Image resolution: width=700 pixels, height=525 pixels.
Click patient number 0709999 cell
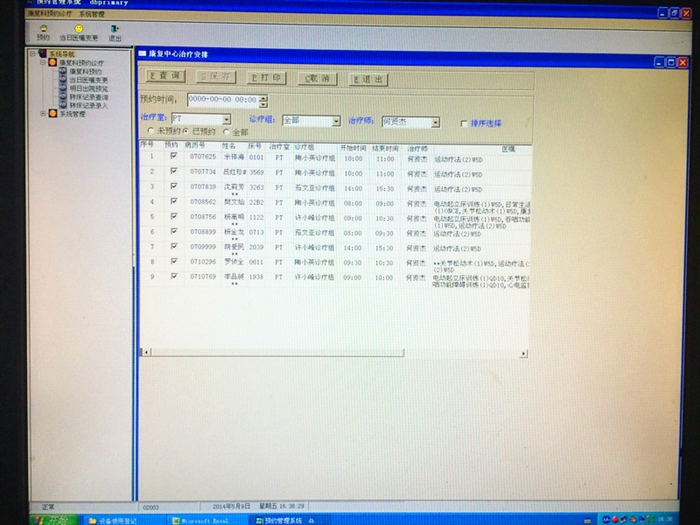tap(203, 247)
